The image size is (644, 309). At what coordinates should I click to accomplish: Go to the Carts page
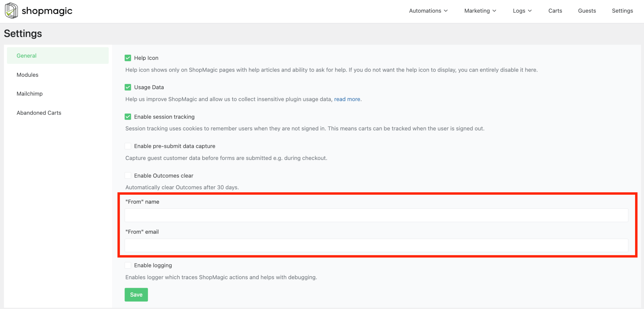[x=555, y=11]
